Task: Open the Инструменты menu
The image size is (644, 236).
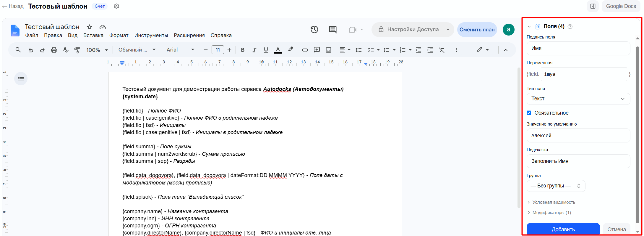Action: pyautogui.click(x=151, y=35)
